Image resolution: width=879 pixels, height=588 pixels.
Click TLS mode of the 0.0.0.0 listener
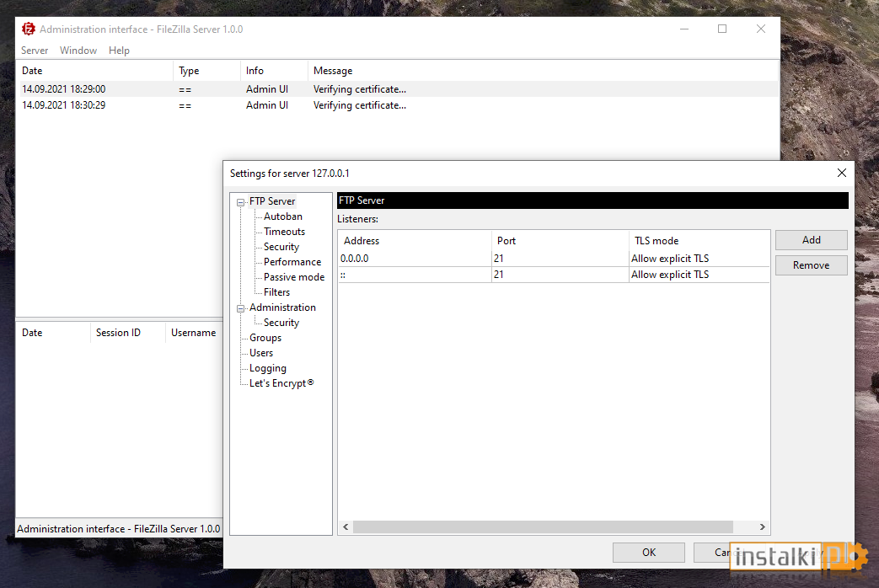click(699, 259)
